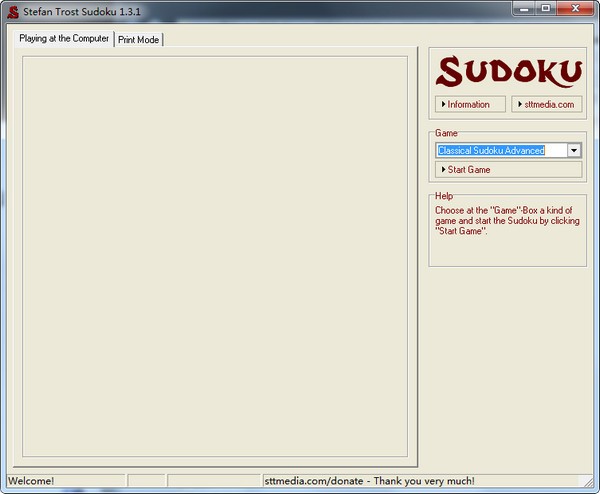Click the red Sudoku logo image
Image resolution: width=600 pixels, height=494 pixels.
tap(508, 71)
